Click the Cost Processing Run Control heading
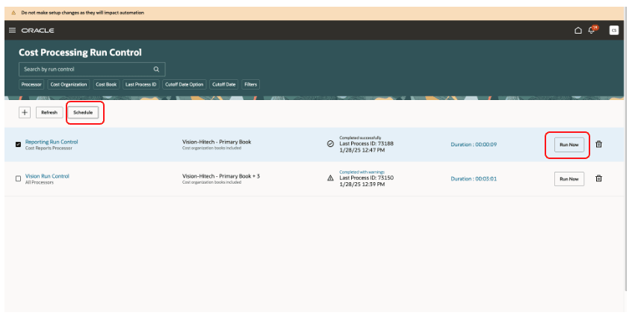The image size is (644, 330). point(80,52)
